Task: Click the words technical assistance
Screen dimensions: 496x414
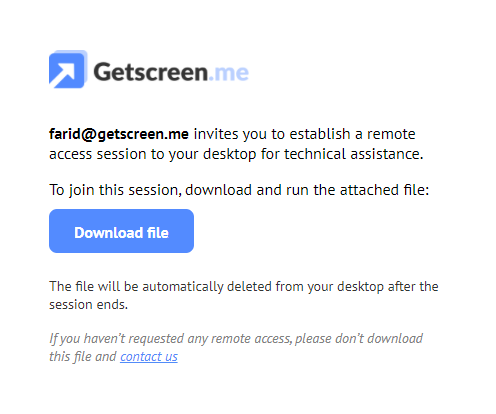Action: [354, 154]
